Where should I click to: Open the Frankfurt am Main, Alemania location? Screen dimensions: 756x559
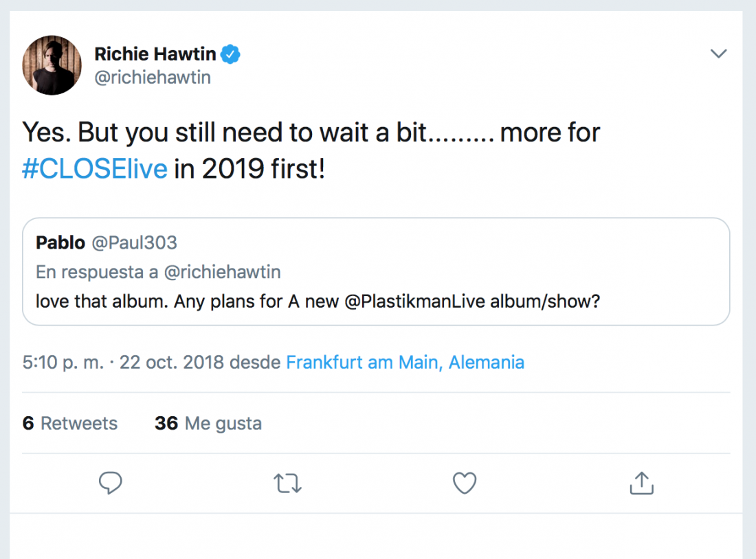point(405,362)
